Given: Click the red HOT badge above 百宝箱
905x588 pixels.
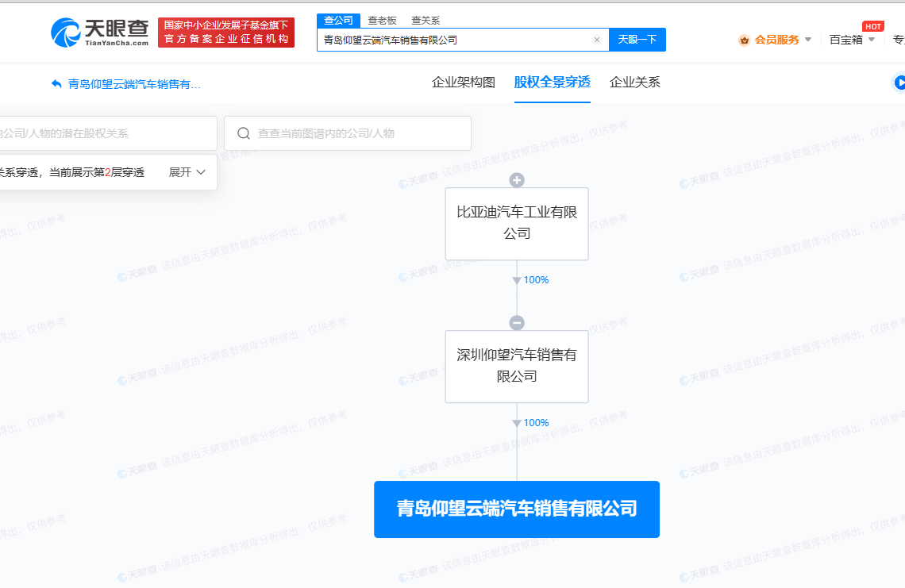Looking at the screenshot, I should tap(872, 26).
